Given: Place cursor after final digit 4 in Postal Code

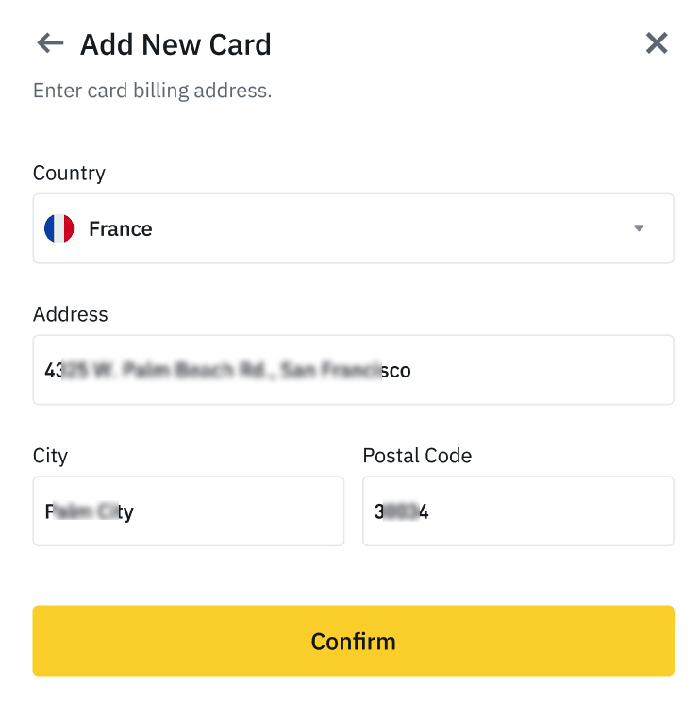Looking at the screenshot, I should (x=429, y=512).
